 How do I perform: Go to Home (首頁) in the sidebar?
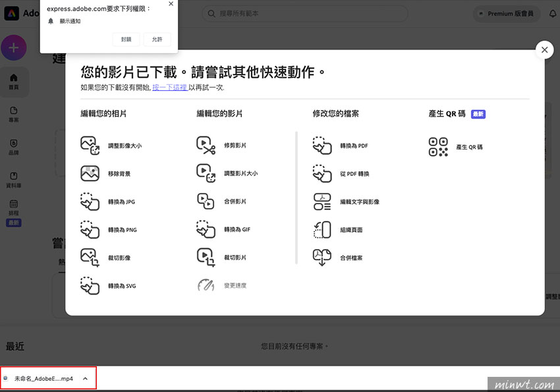click(14, 82)
